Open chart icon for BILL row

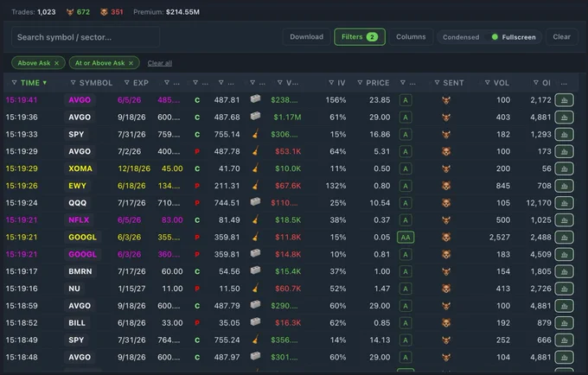click(x=564, y=323)
